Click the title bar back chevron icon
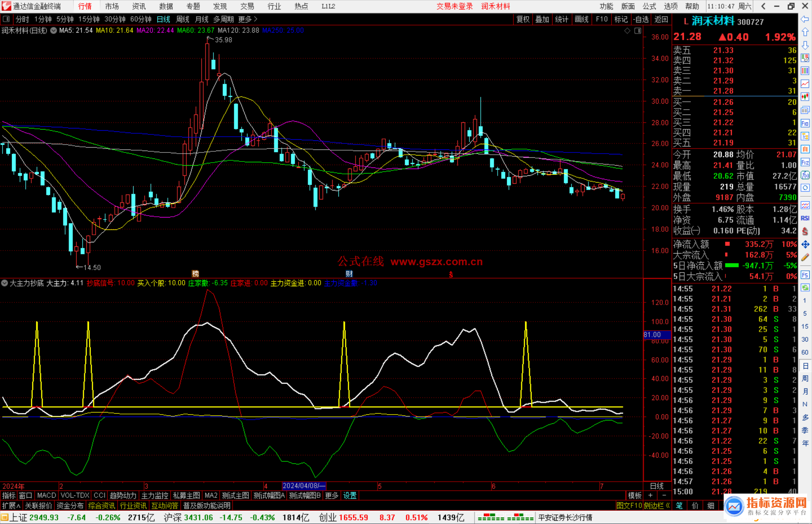The image size is (812, 524). (x=763, y=6)
